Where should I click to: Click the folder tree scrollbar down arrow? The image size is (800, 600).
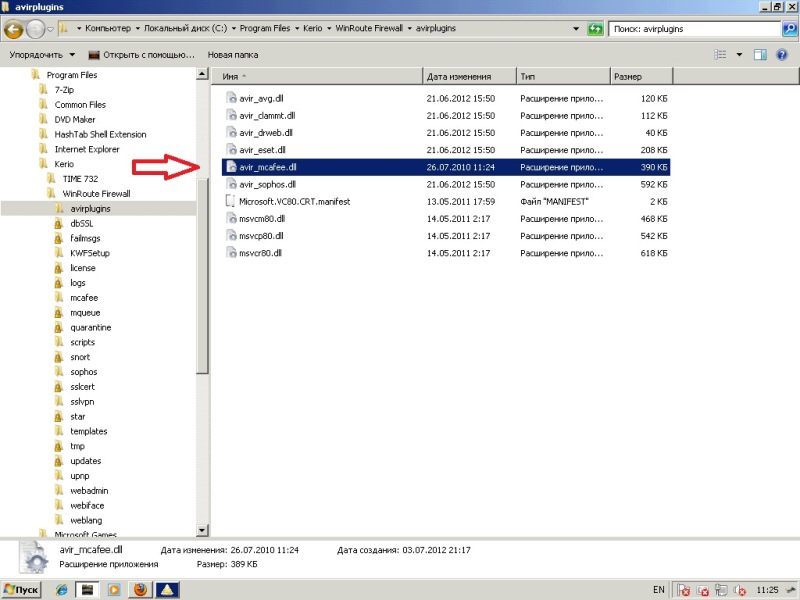tap(202, 530)
